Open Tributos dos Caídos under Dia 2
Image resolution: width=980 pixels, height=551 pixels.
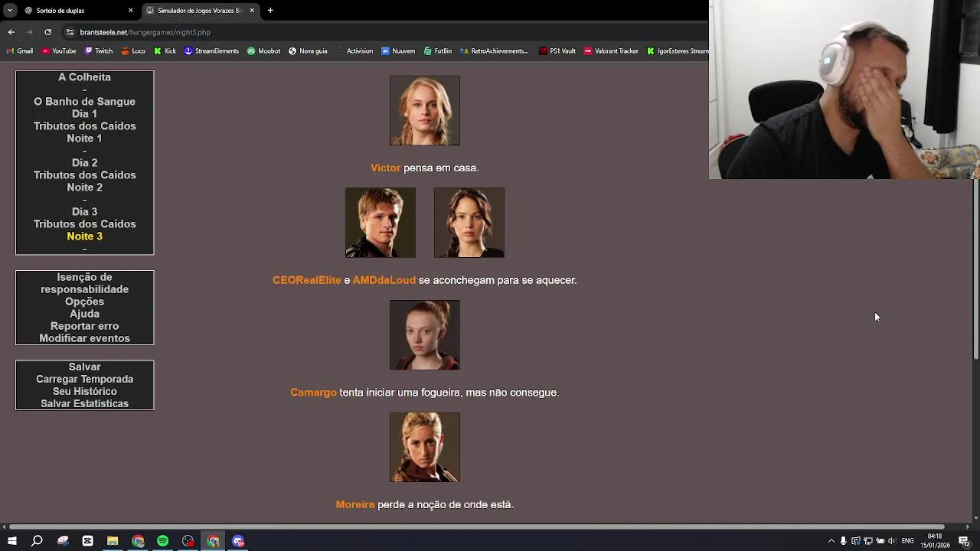pyautogui.click(x=84, y=175)
